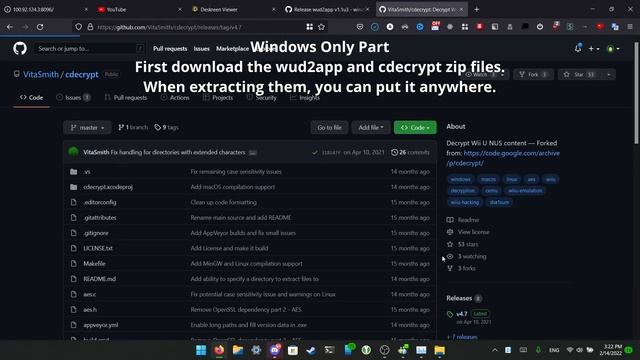Screen dimensions: 640x360
Task: Open the Makefile file
Action: (x=94, y=264)
